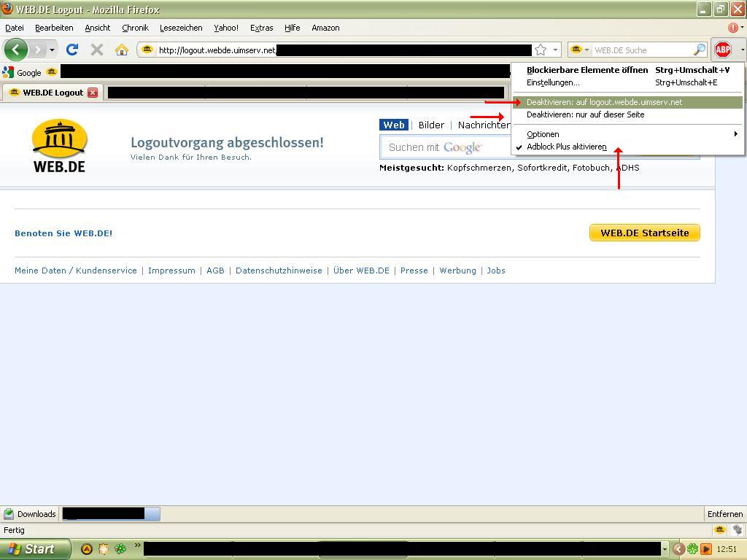Open the ABP button dropdown arrow
The height and width of the screenshot is (560, 747).
pyautogui.click(x=742, y=50)
